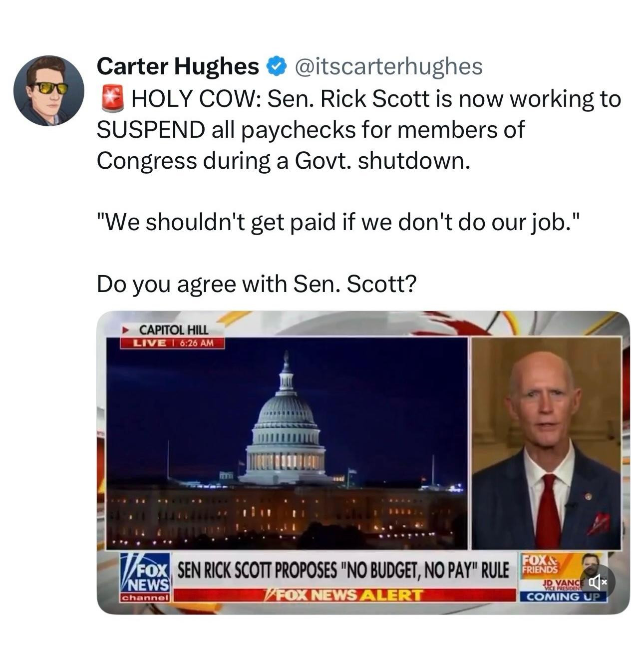Viewport: 644px width, 659px height.
Task: Click the red siren emoji
Action: 112,98
